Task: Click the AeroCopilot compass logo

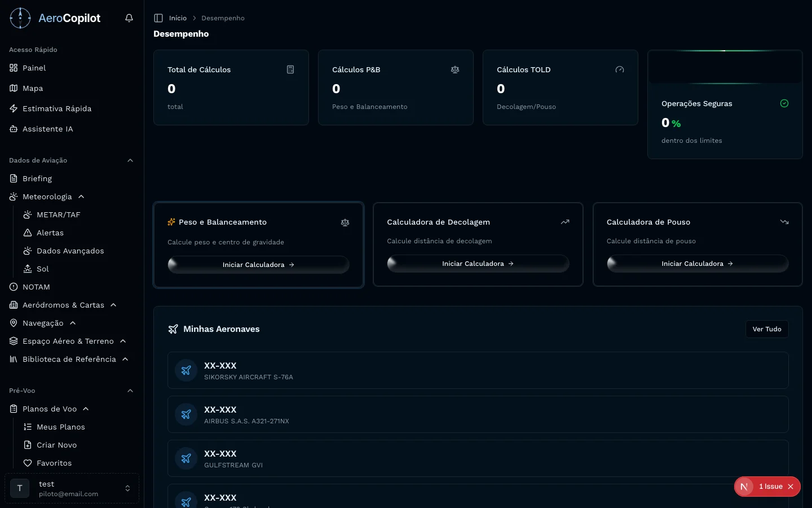Action: click(20, 18)
